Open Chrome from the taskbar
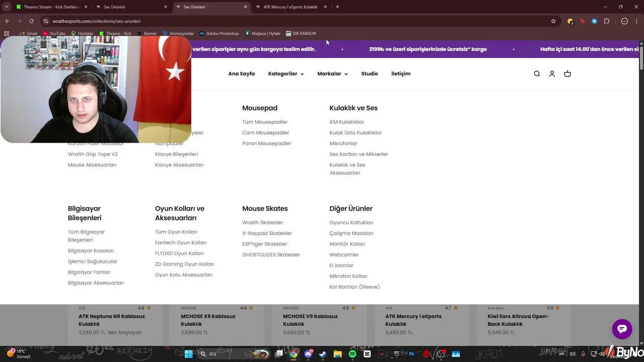The height and width of the screenshot is (362, 644). coord(293,354)
